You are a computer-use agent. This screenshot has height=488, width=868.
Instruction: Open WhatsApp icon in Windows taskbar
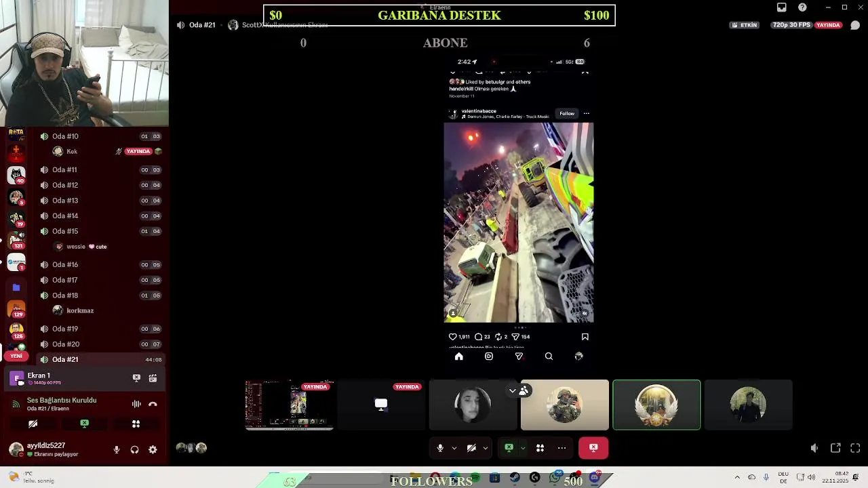(x=555, y=479)
